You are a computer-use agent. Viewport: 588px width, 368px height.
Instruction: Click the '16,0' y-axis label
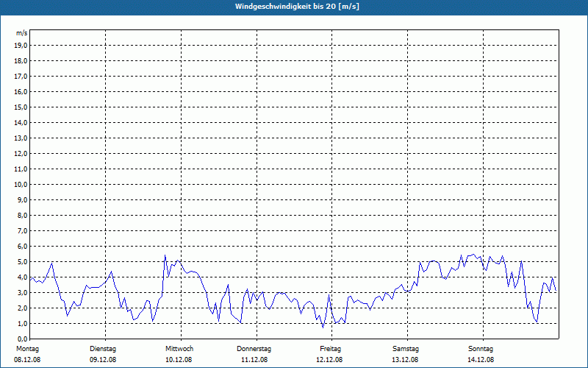21,91
